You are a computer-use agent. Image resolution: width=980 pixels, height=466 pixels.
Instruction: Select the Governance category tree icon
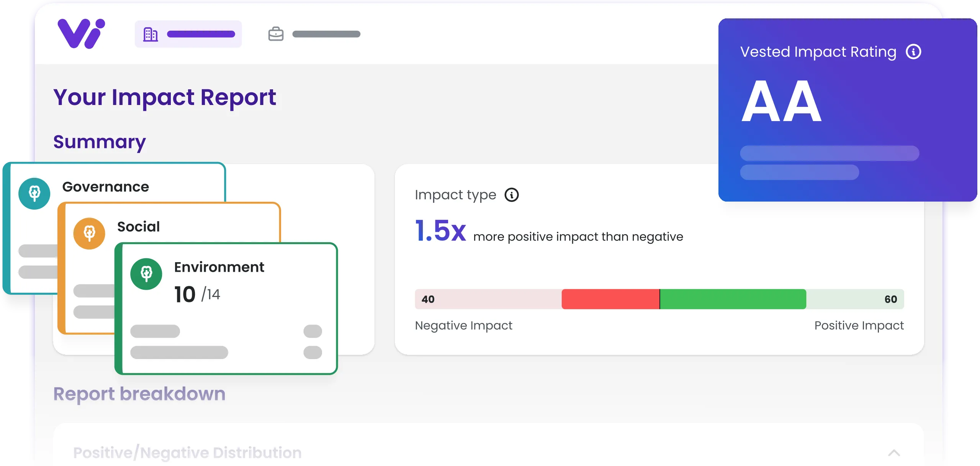click(x=34, y=194)
